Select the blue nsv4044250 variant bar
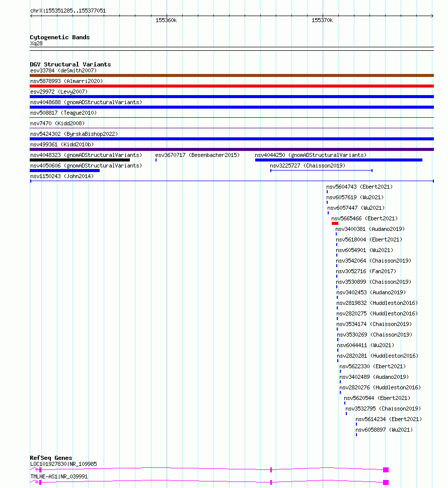448x488 pixels. click(x=339, y=160)
